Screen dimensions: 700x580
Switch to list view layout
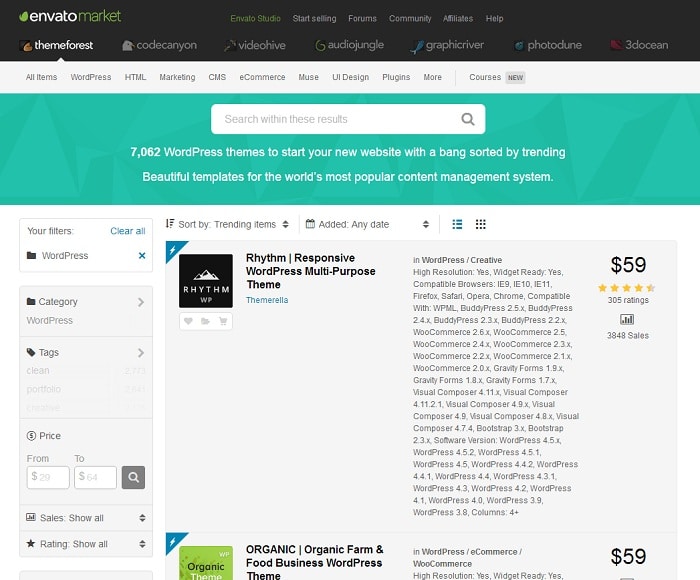click(x=457, y=224)
